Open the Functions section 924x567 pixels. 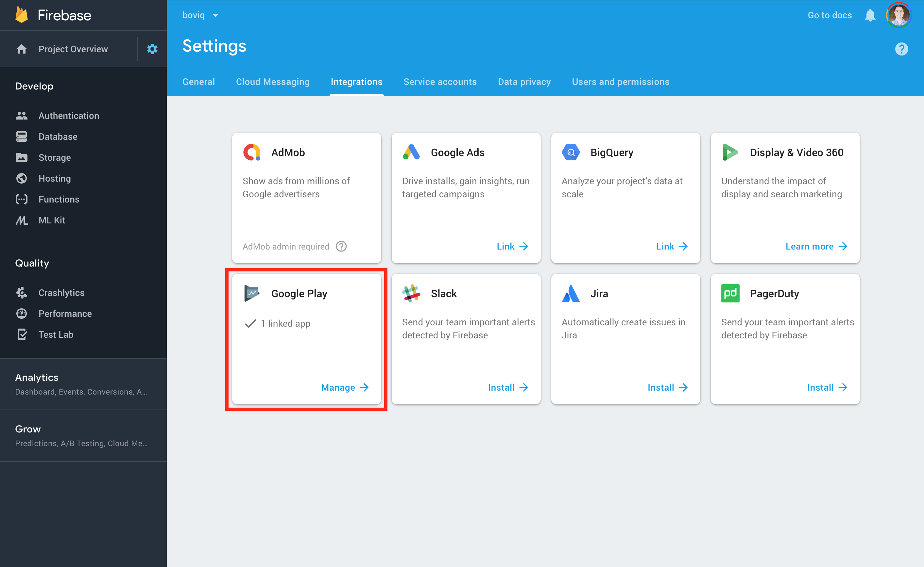pos(59,199)
